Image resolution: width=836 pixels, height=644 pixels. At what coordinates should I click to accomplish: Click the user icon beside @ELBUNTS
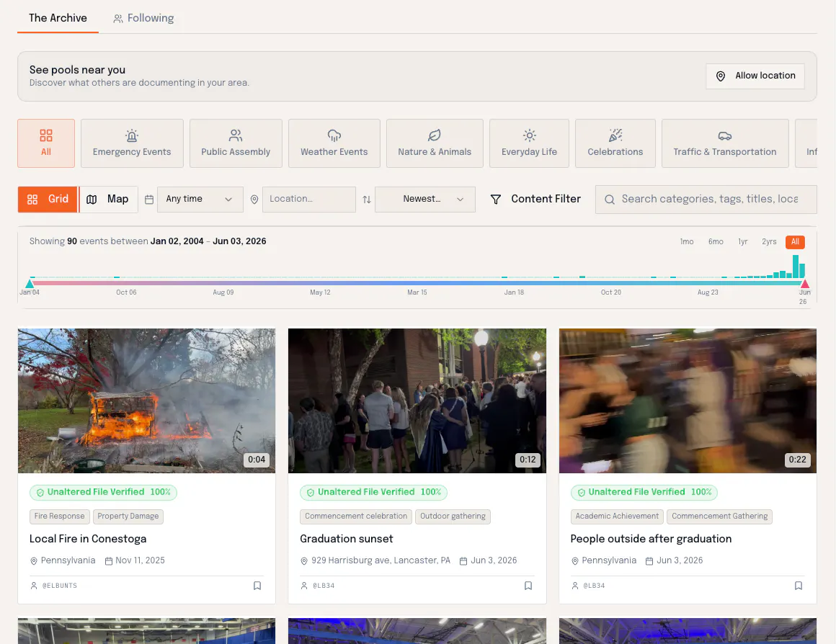tap(34, 586)
